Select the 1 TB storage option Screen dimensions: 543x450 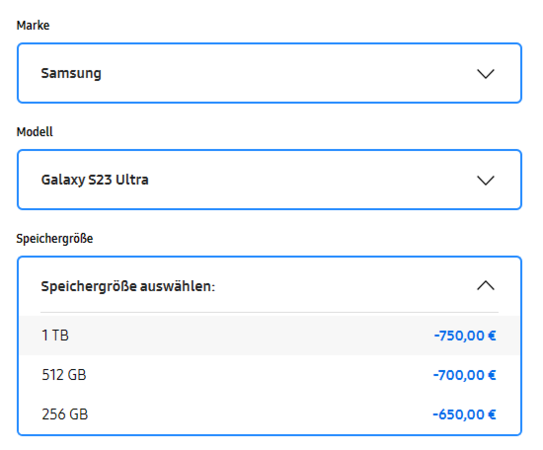[269, 335]
